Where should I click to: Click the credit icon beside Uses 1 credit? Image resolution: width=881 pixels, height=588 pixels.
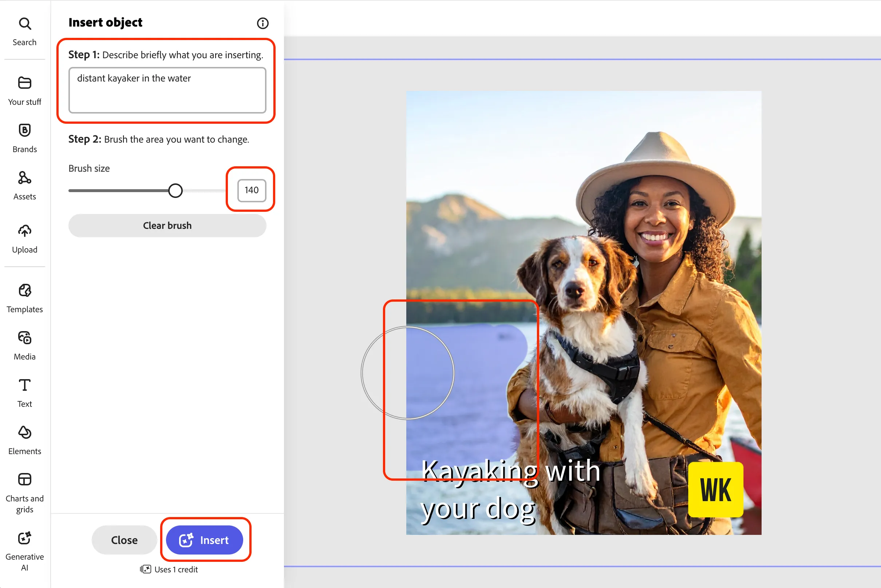146,569
